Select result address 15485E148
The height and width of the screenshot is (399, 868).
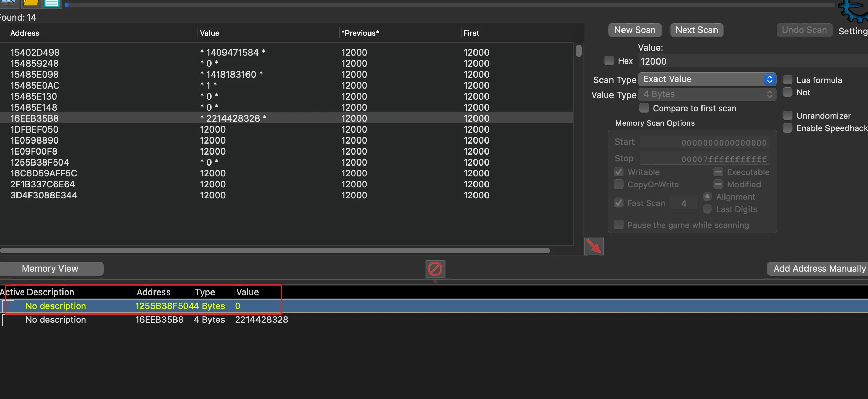coord(34,107)
